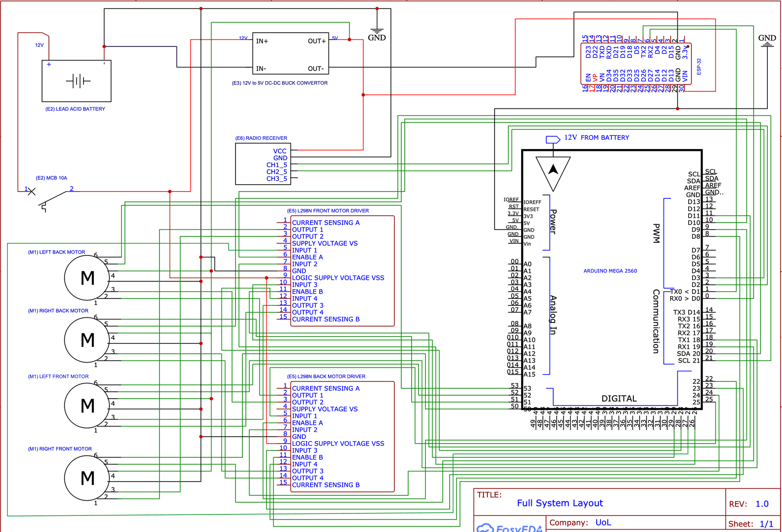Click the right back motor M symbol
This screenshot has height=532, width=782.
(x=87, y=340)
